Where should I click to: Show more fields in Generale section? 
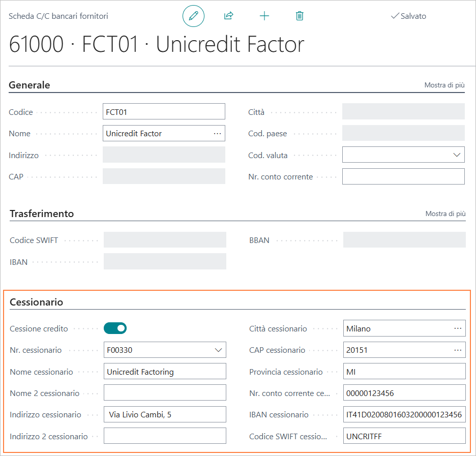coord(444,85)
